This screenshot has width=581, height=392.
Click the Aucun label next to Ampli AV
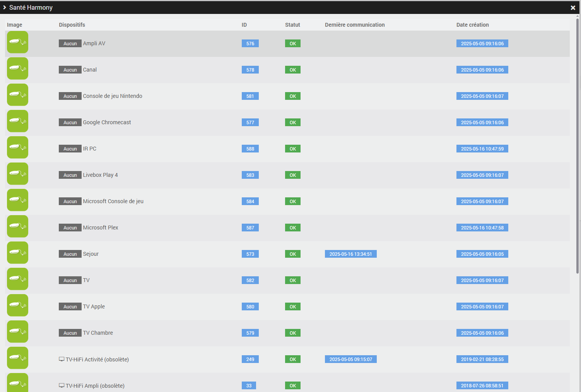point(70,43)
